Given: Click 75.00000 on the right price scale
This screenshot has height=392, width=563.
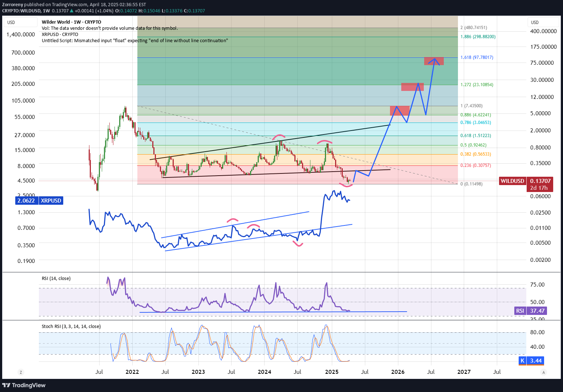Looking at the screenshot, I should (x=542, y=63).
